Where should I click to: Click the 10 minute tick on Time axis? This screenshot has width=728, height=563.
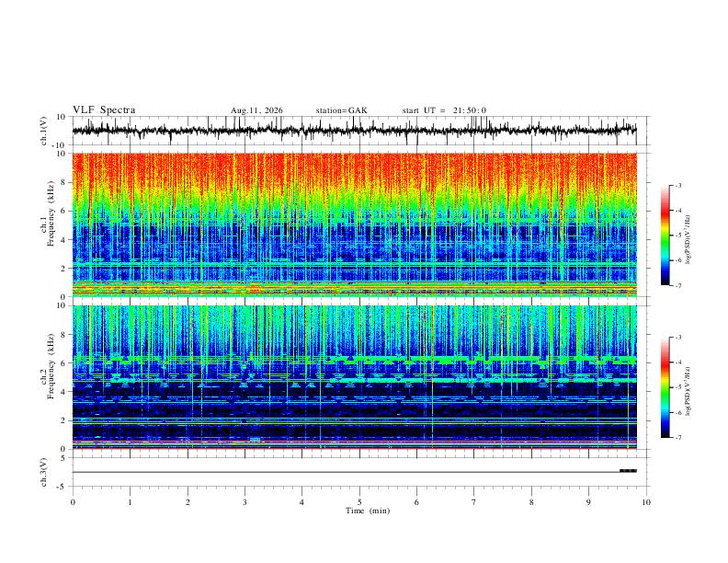coord(646,502)
